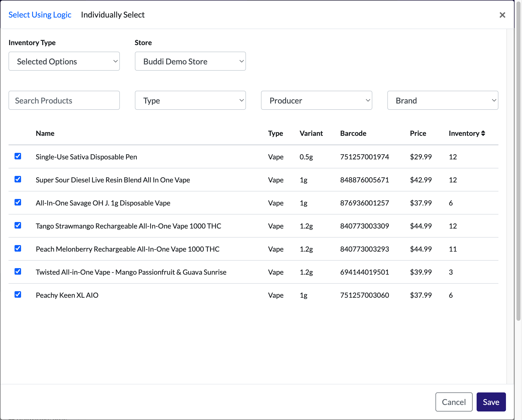Click the $29.99 price cell

click(421, 157)
